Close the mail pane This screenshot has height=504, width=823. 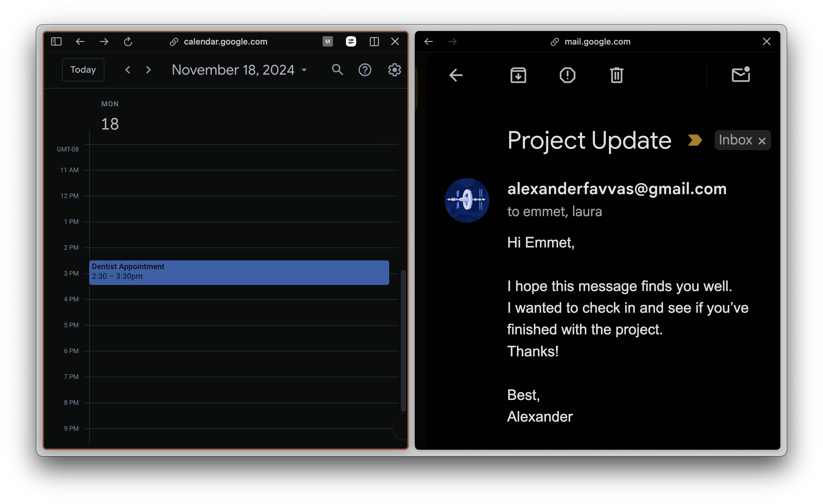click(766, 41)
